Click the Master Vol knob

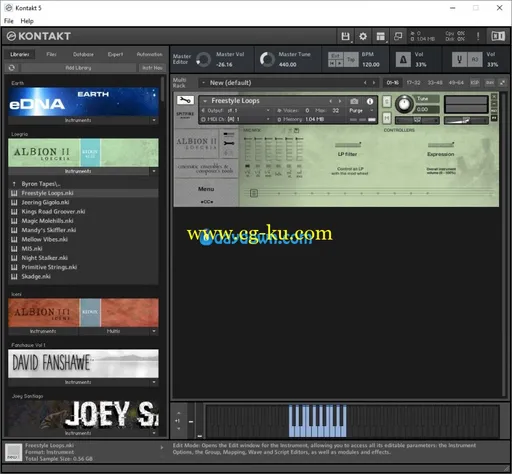203,60
